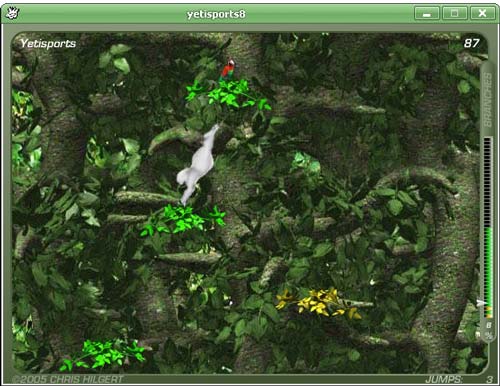Click the bright green branch near the bottom left
This screenshot has width=500, height=386.
tap(103, 355)
